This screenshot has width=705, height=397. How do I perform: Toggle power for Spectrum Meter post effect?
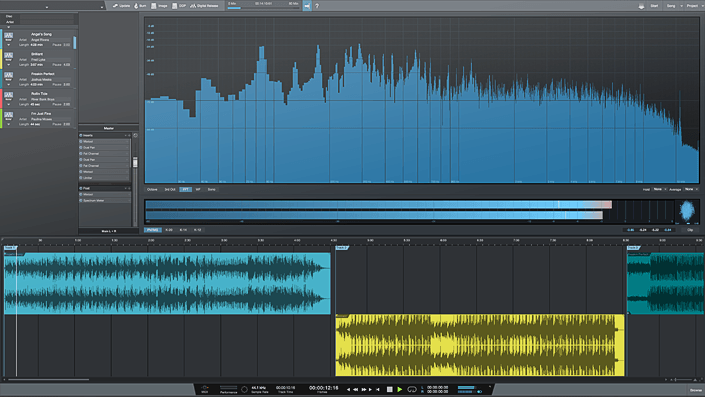[x=81, y=200]
